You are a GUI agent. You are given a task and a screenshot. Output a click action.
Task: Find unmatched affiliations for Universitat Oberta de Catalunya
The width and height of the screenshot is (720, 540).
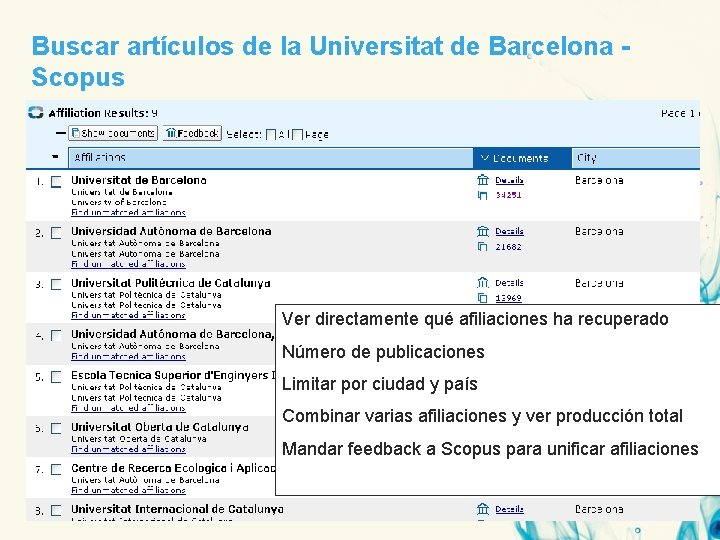[x=128, y=450]
